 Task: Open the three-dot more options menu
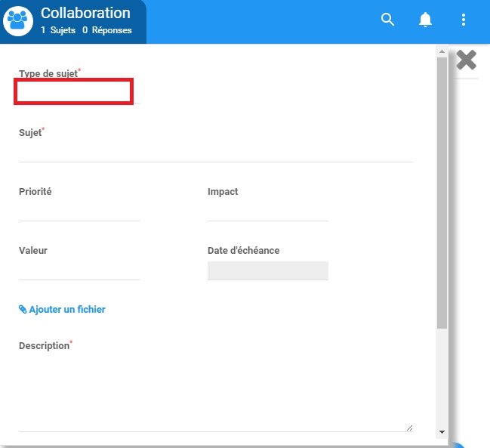point(464,20)
